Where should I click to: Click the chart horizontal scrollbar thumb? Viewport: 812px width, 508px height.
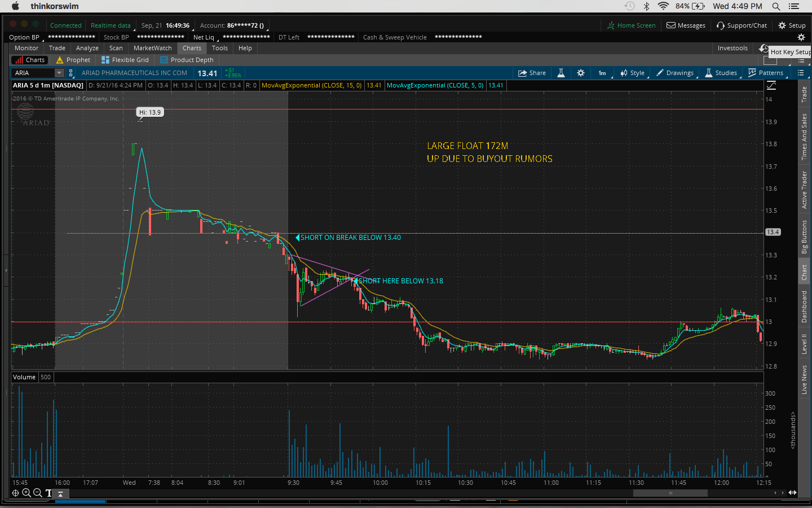[x=670, y=493]
